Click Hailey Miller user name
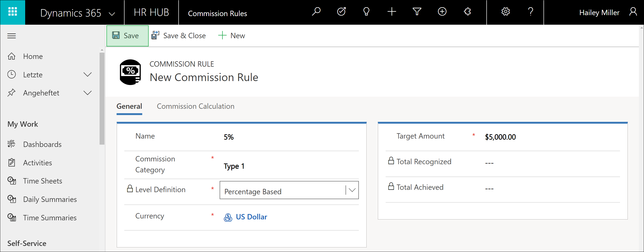644x252 pixels. (x=599, y=13)
